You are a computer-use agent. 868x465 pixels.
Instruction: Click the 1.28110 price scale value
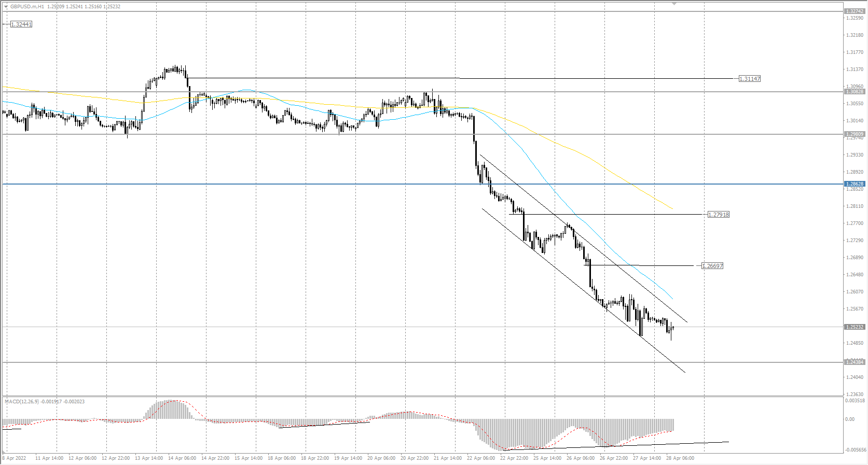[x=855, y=206]
